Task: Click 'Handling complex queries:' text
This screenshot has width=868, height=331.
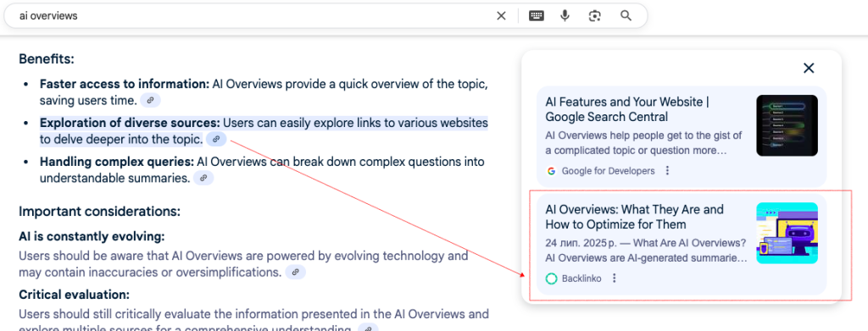Action: point(117,162)
